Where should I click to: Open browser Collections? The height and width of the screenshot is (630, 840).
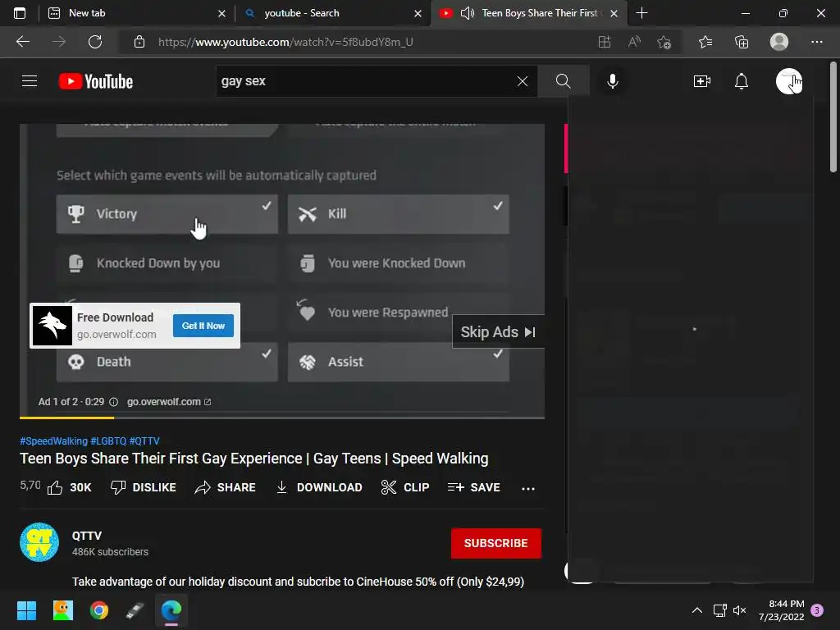(742, 42)
